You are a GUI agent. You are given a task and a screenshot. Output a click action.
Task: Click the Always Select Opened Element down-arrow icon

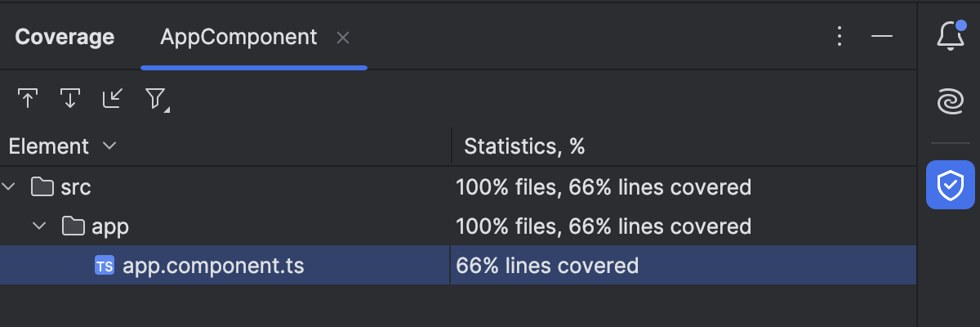point(70,99)
